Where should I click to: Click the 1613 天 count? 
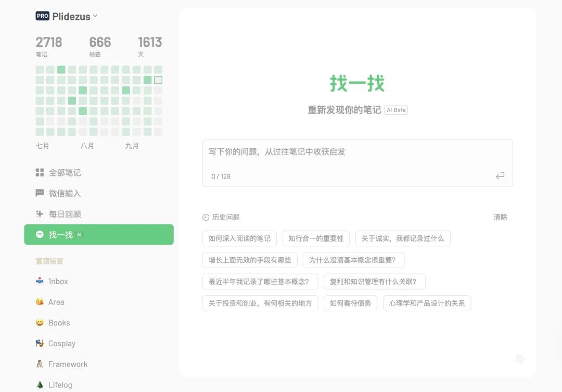(x=150, y=47)
